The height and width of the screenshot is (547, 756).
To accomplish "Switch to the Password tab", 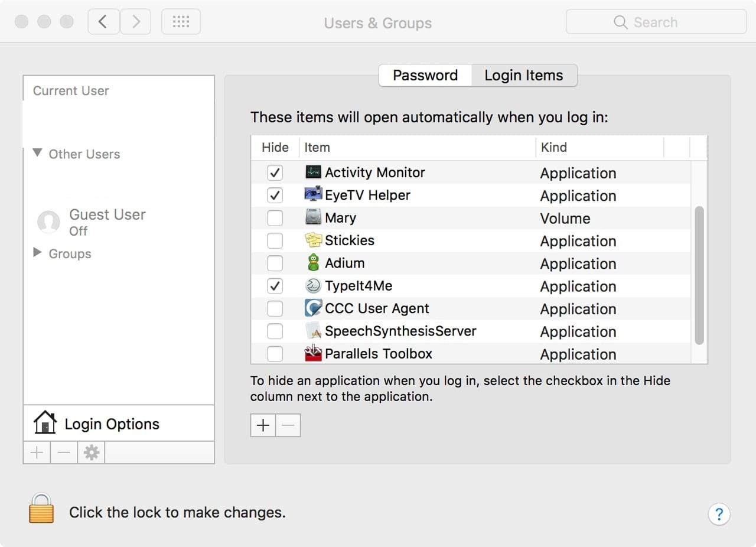I will click(425, 76).
